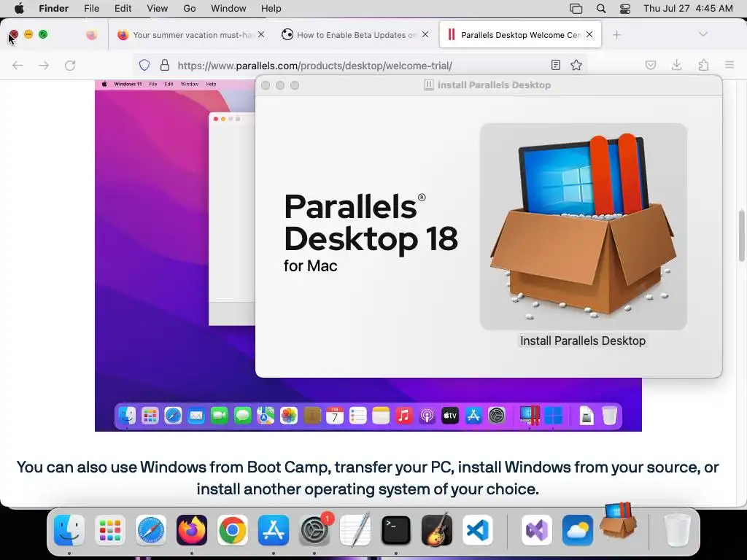747x560 pixels.
Task: Open Terminal from the Dock
Action: pos(396,530)
